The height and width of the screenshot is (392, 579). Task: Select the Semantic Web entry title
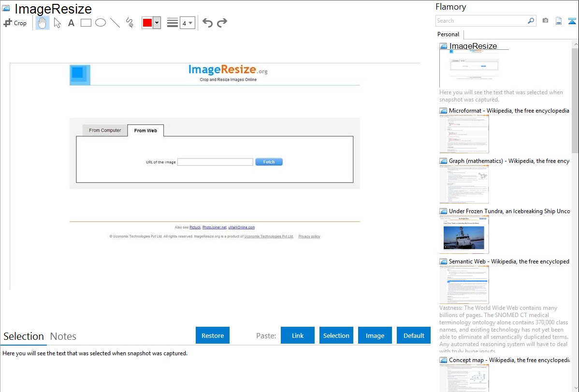pos(509,261)
